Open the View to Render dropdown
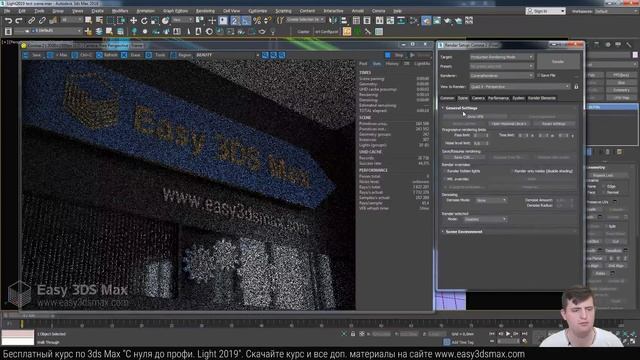This screenshot has height=360, width=640. [x=520, y=87]
